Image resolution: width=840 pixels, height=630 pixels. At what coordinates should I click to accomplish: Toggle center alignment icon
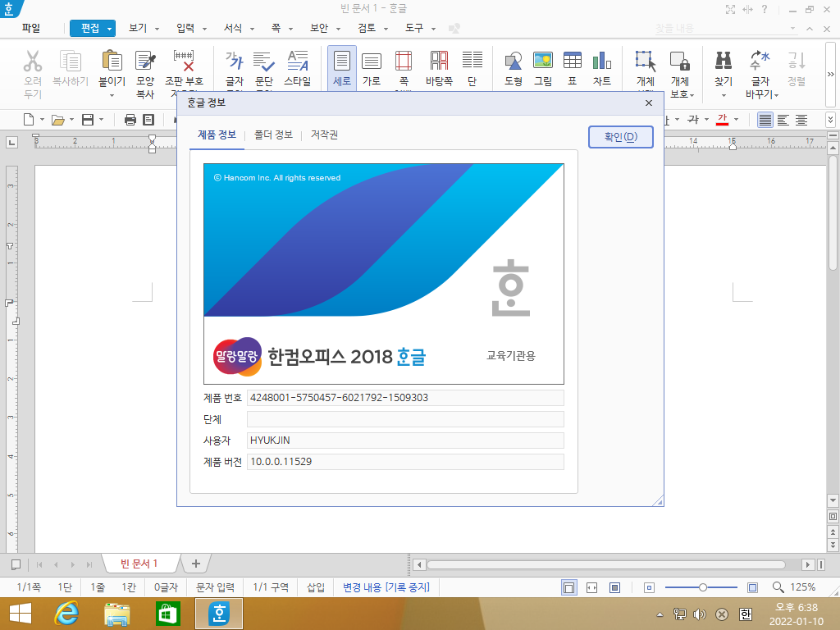click(x=801, y=120)
